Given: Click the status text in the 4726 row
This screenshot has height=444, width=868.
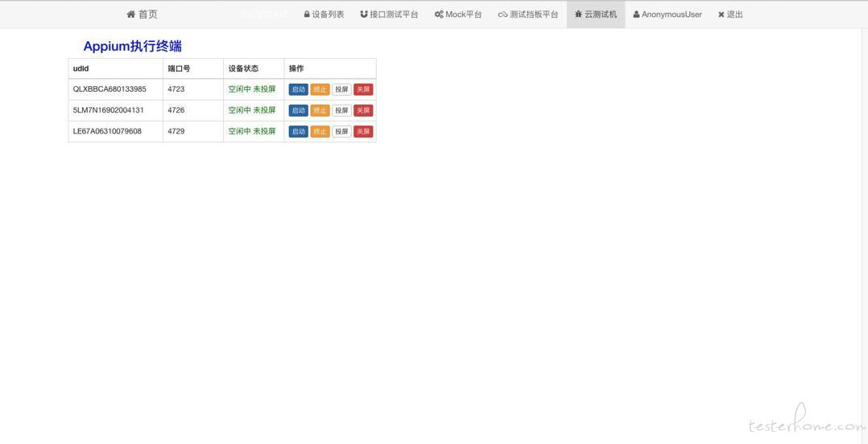Looking at the screenshot, I should pos(252,110).
